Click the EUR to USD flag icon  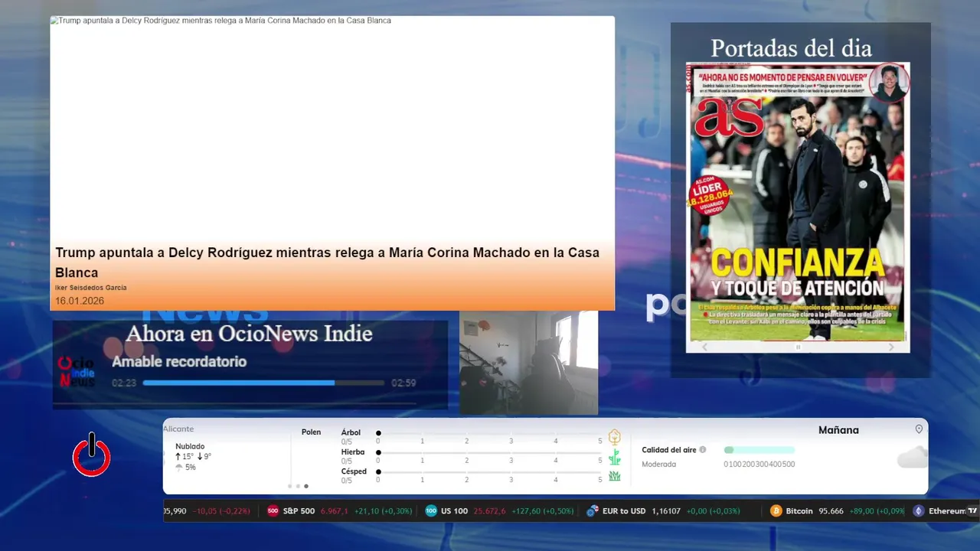592,510
